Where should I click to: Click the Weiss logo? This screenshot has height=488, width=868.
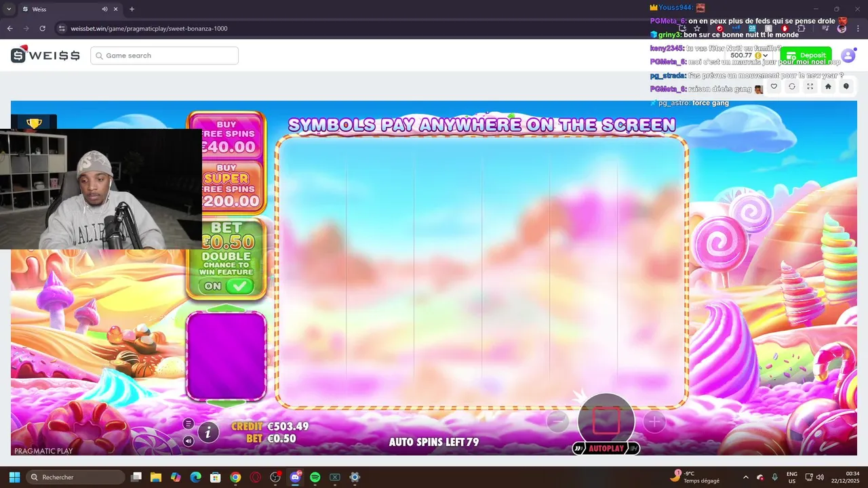click(x=45, y=55)
